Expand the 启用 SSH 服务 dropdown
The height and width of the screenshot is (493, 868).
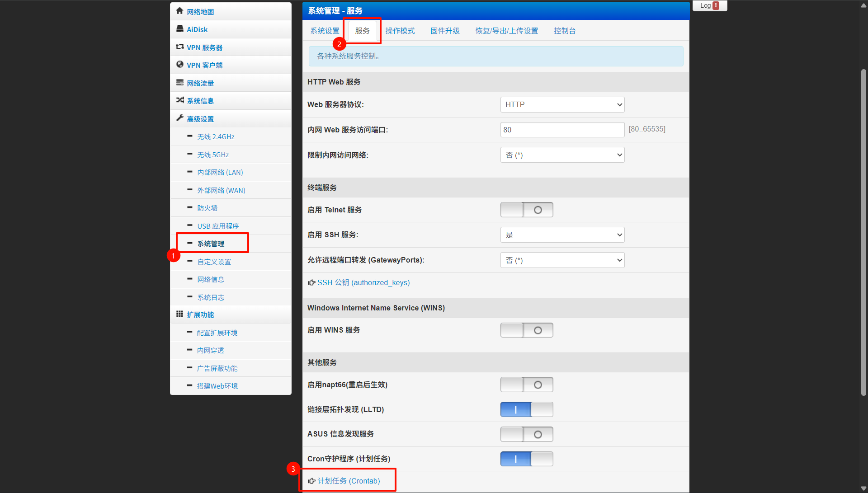(x=562, y=235)
